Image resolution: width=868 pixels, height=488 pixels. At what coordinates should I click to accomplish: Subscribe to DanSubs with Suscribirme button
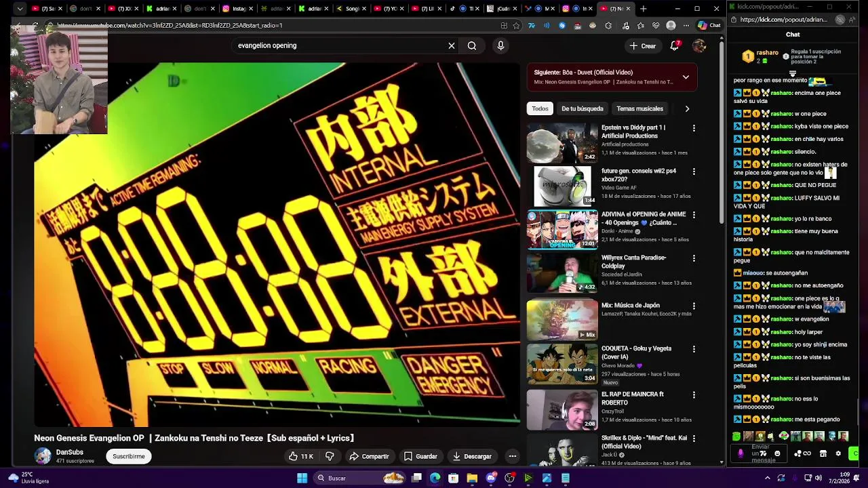129,456
